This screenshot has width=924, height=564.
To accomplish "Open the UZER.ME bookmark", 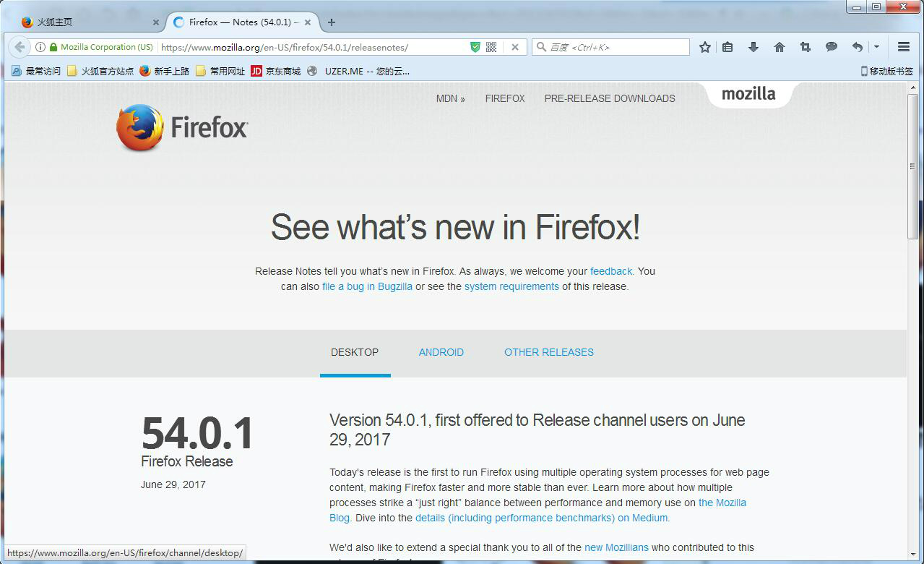I will (358, 71).
